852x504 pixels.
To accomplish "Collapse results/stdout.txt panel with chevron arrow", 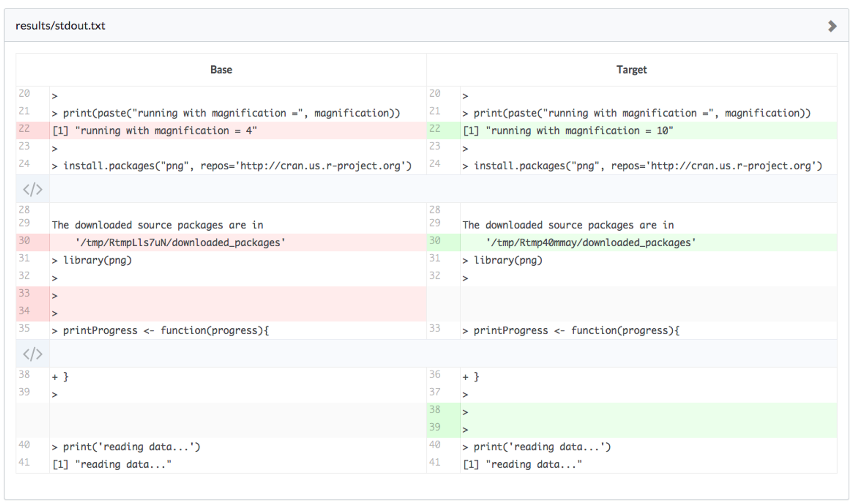I will pos(832,26).
